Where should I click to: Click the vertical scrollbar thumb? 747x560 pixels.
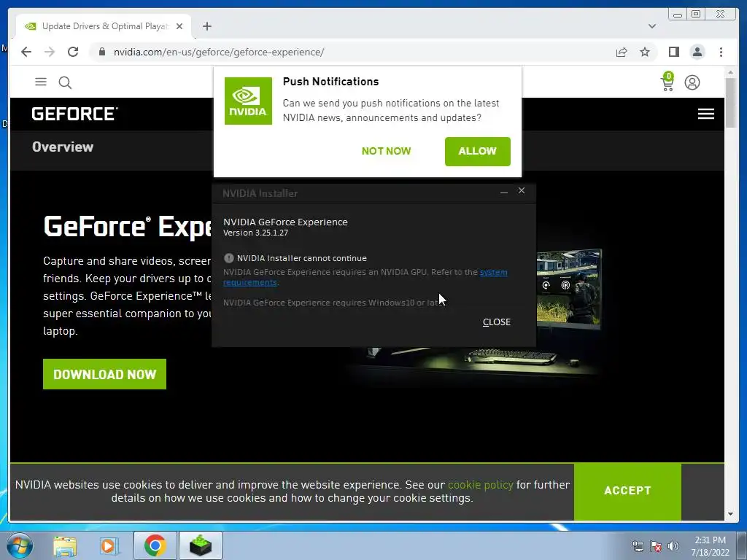[x=731, y=102]
